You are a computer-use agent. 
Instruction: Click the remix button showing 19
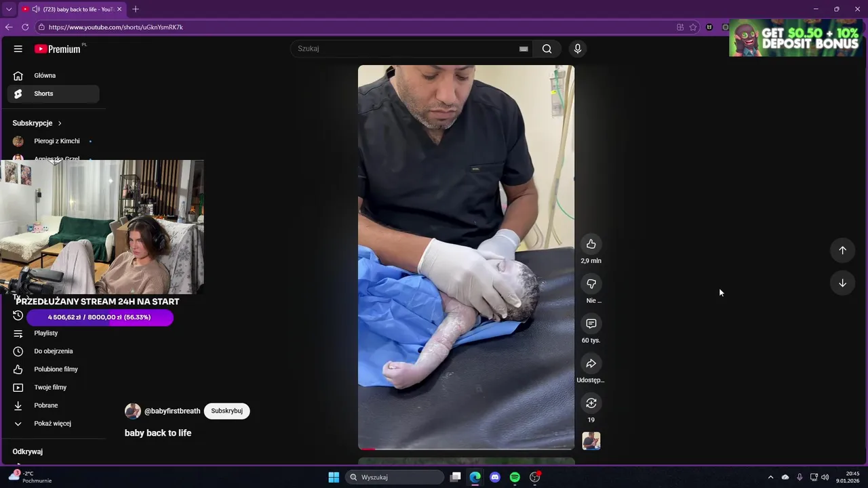591,403
